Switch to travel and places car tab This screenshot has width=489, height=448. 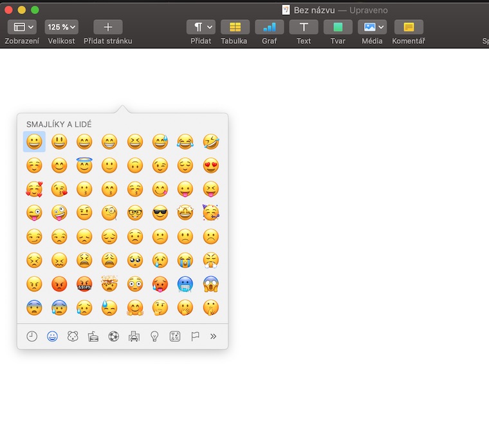[x=134, y=336]
